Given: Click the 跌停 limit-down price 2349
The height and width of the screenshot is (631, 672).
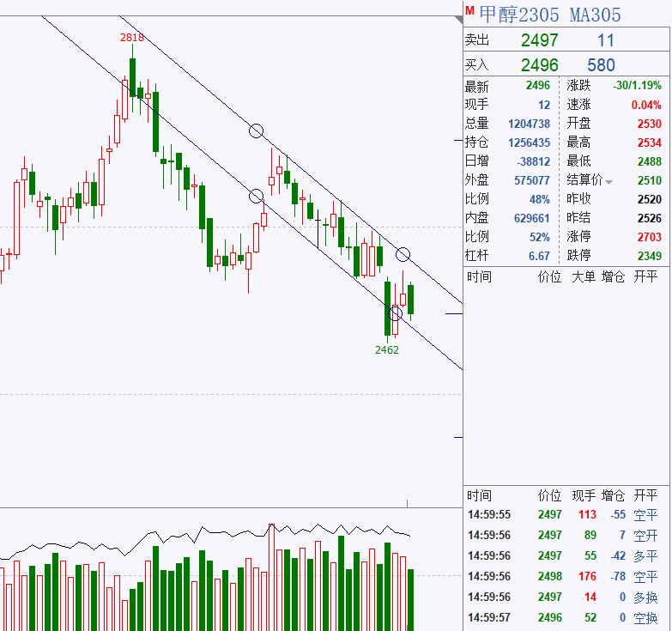Looking at the screenshot, I should pos(649,255).
